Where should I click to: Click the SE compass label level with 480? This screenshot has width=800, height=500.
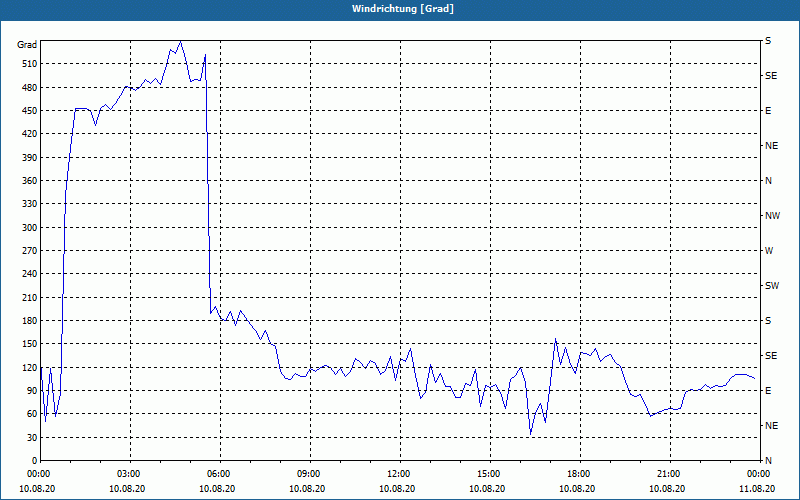click(x=771, y=76)
